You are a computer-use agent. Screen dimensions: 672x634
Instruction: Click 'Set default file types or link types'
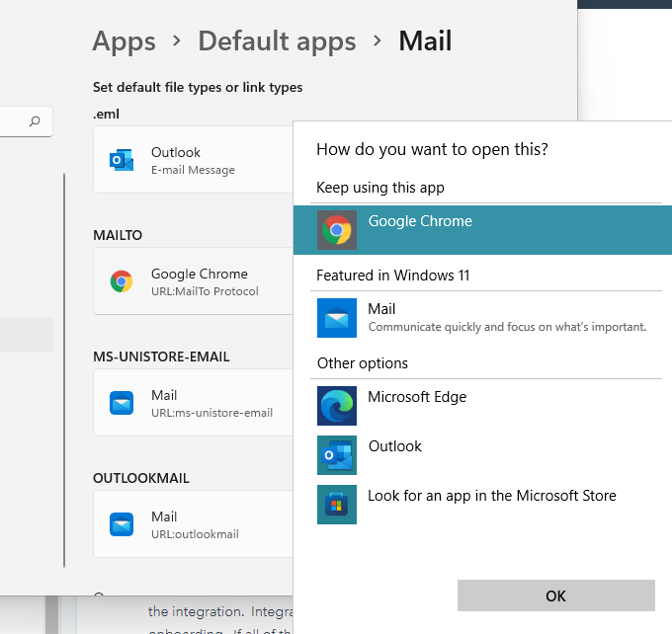pos(198,87)
